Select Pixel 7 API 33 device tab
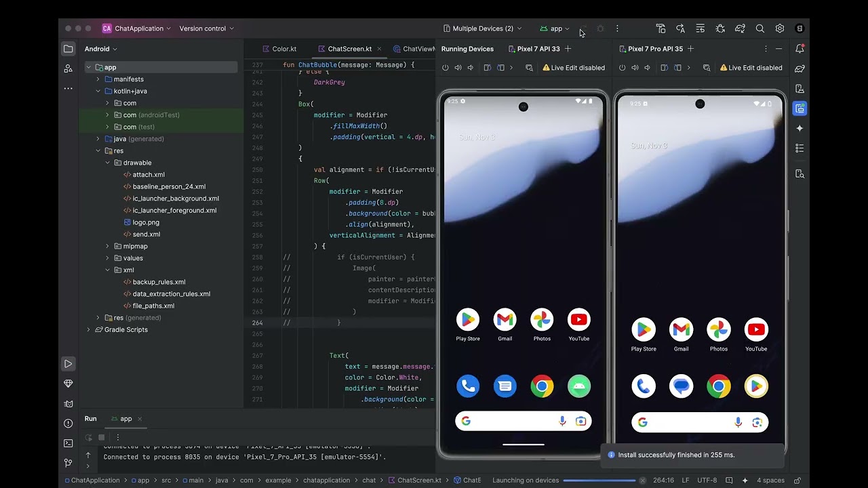 pyautogui.click(x=534, y=49)
